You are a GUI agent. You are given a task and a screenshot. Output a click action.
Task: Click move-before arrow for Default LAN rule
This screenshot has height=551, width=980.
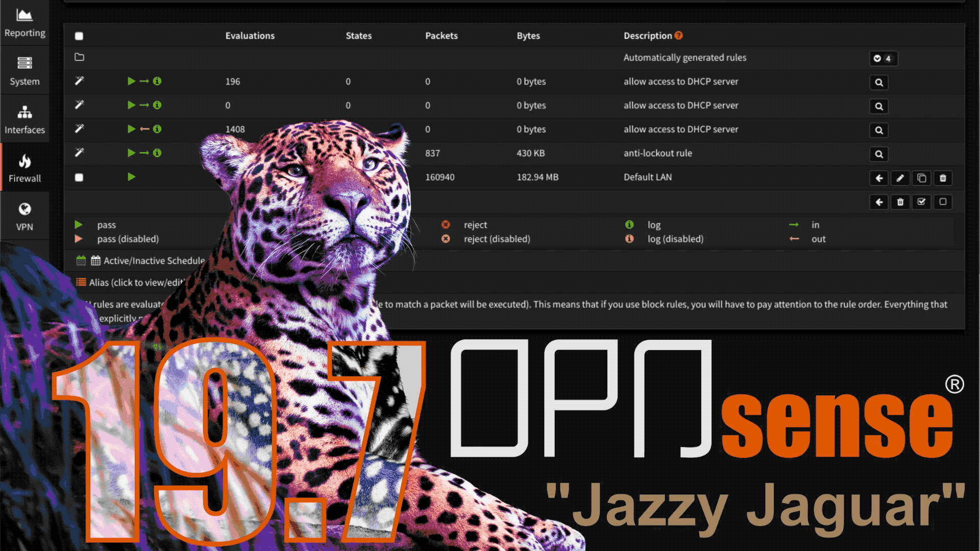click(879, 178)
